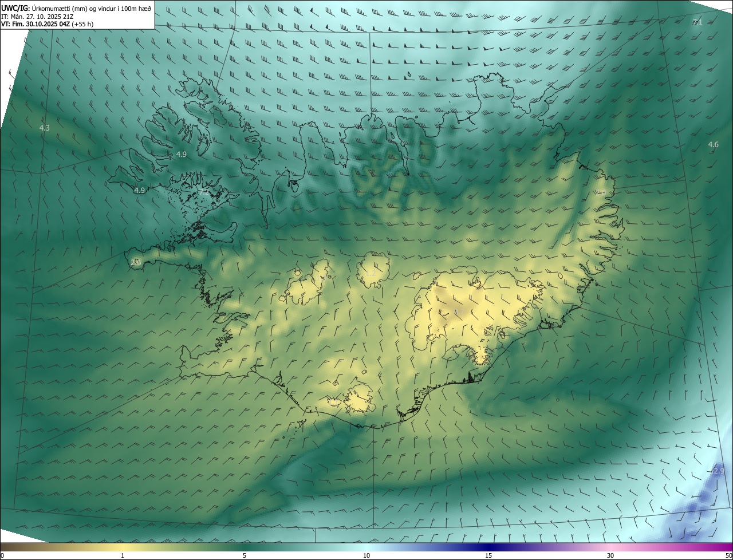Click the 7.1 value label in the corner

click(x=697, y=22)
